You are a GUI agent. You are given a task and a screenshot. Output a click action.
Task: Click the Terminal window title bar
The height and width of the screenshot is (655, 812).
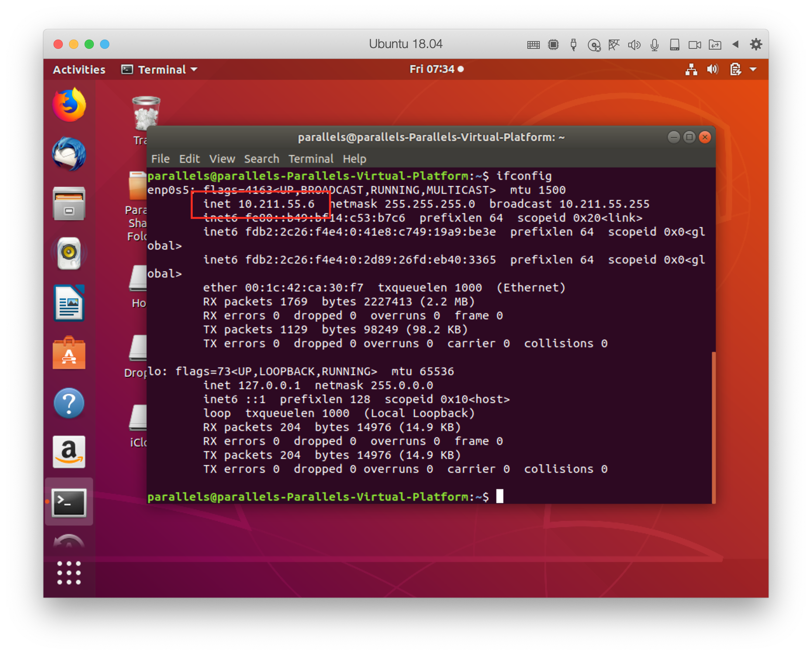pyautogui.click(x=431, y=137)
